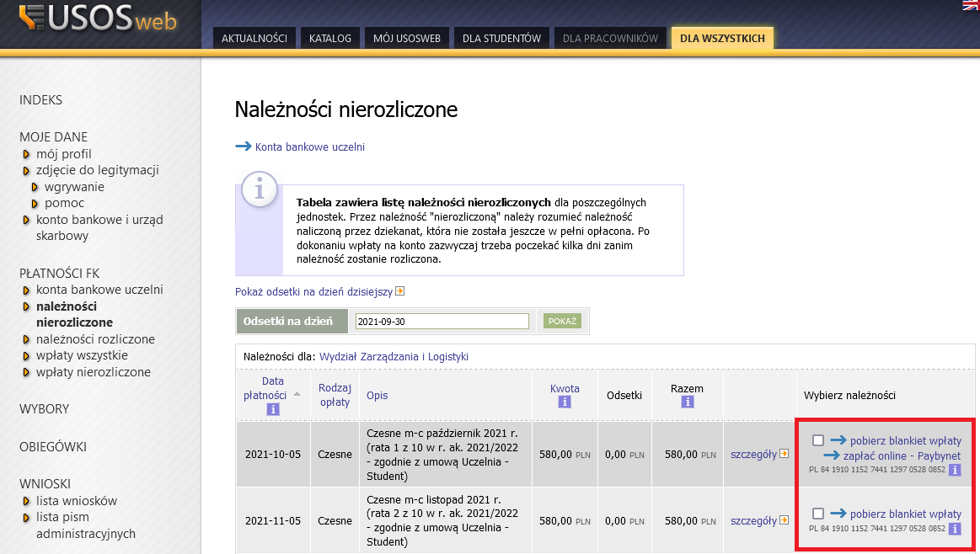This screenshot has width=980, height=554.
Task: Sort by Rodzaj opłaty column
Action: click(335, 395)
